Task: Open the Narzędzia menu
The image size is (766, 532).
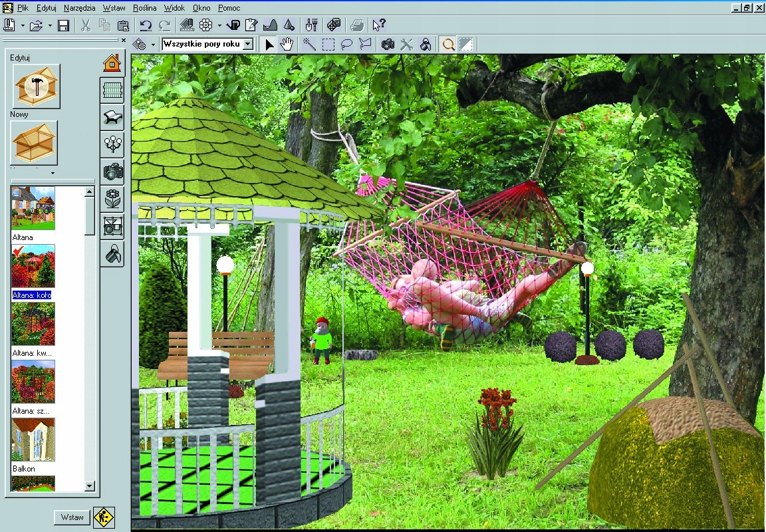Action: pos(80,8)
